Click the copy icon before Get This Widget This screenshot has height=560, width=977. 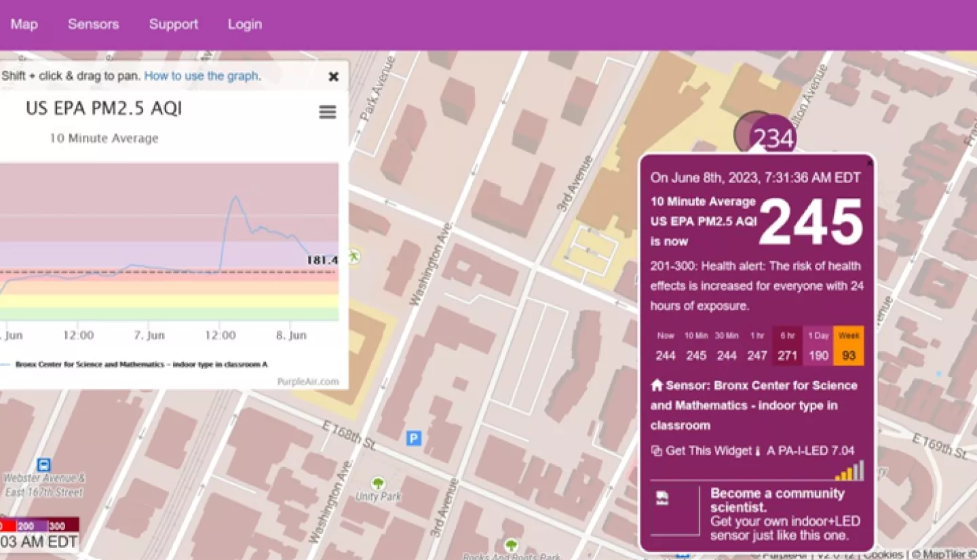[656, 450]
